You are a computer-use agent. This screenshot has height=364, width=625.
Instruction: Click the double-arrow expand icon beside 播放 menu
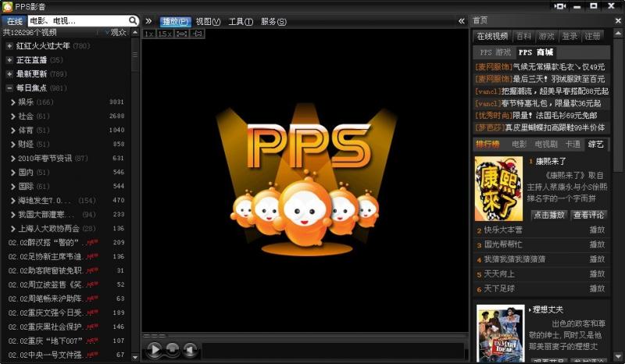pos(148,21)
